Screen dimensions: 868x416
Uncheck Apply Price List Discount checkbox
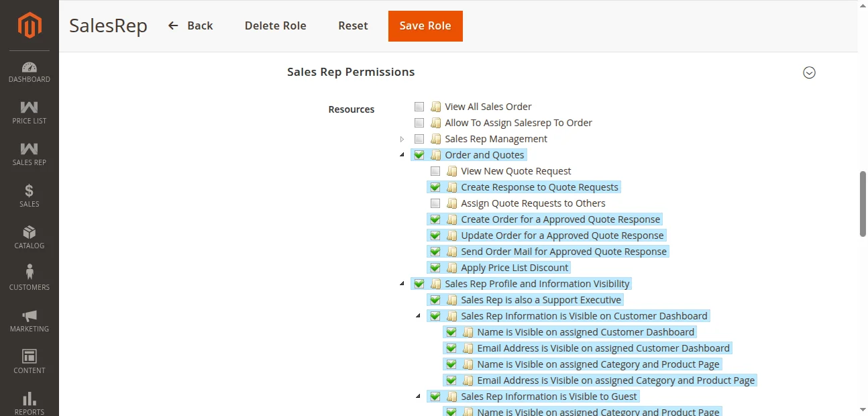point(435,268)
